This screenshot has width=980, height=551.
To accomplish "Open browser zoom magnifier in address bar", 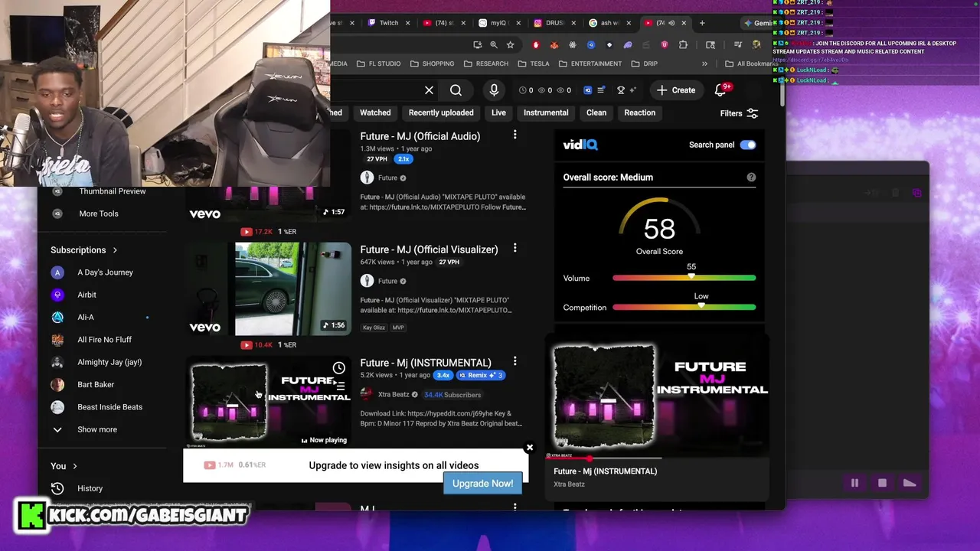I will pyautogui.click(x=494, y=45).
